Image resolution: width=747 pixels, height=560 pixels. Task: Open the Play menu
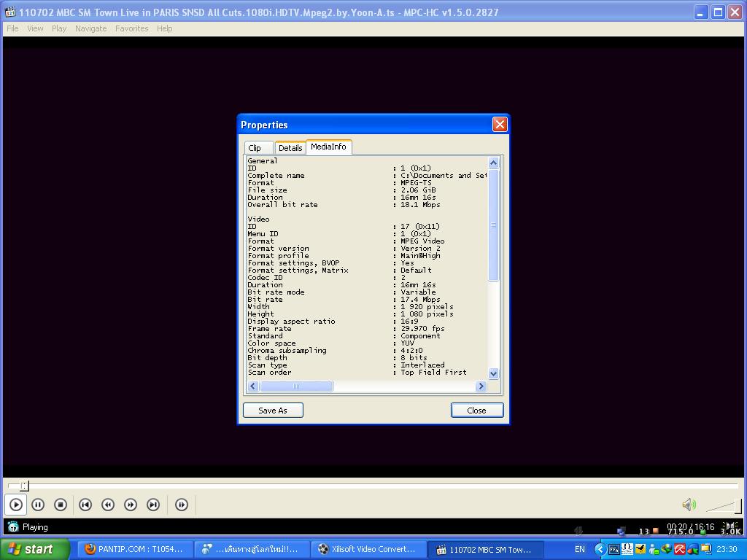tap(59, 28)
